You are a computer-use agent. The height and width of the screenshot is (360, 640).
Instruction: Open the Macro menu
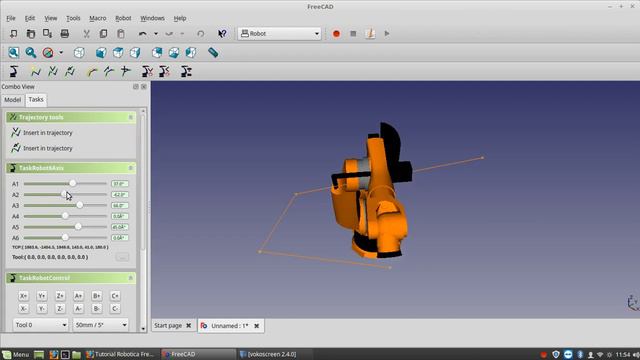tap(98, 18)
